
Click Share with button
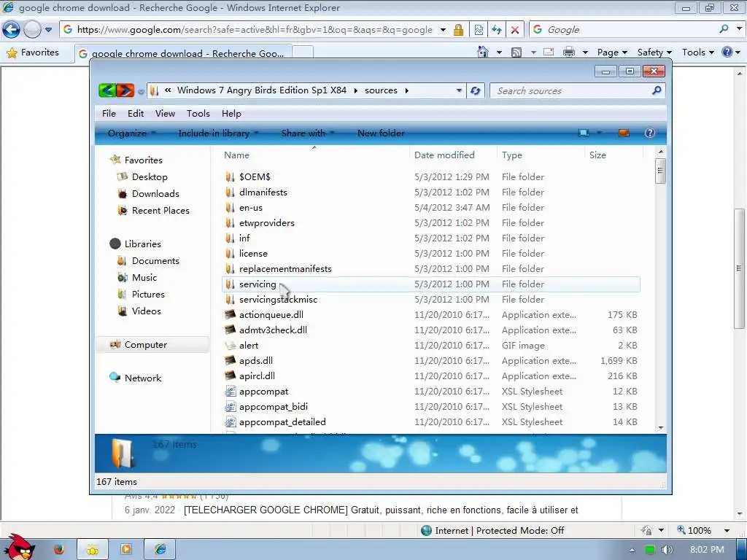click(308, 133)
